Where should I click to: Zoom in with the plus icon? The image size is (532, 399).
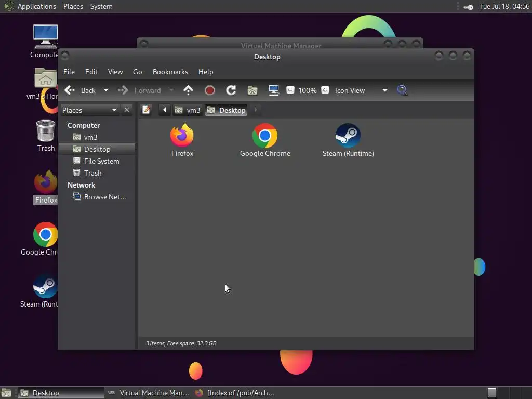[x=325, y=90]
